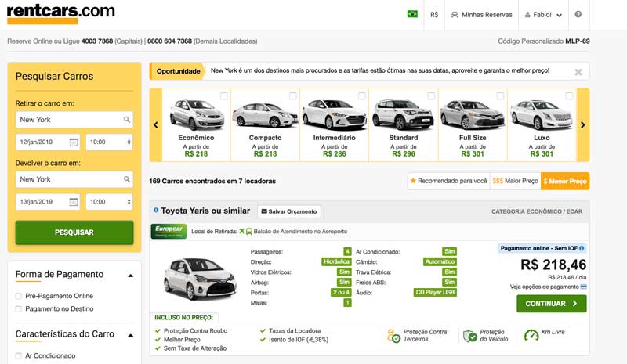Image resolution: width=627 pixels, height=364 pixels.
Task: Click Salvar Orçamento button
Action: coord(288,211)
